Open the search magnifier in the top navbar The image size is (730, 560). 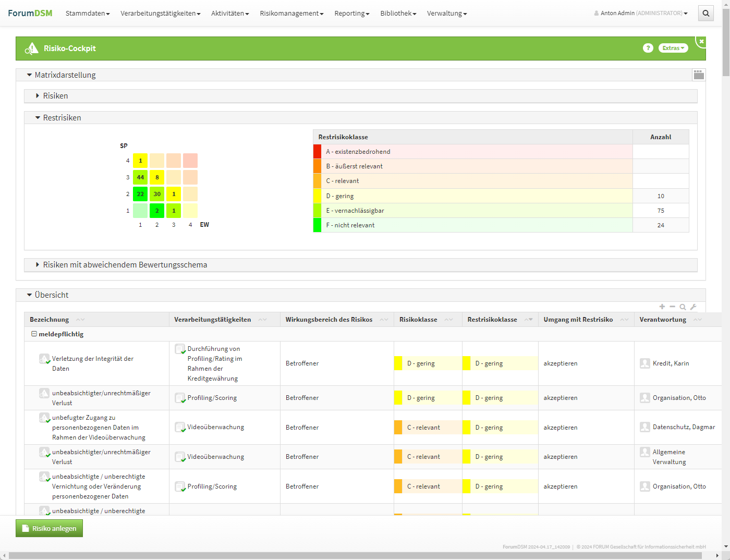705,14
